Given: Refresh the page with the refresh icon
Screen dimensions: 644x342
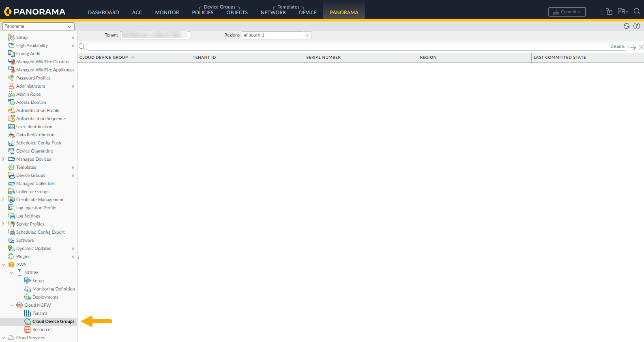Looking at the screenshot, I should (x=627, y=26).
